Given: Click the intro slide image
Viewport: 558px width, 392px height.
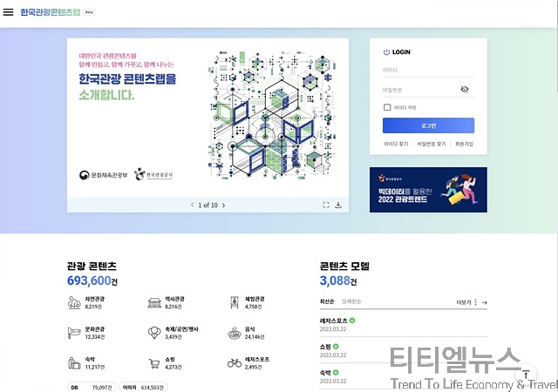Looking at the screenshot, I should pos(208,118).
